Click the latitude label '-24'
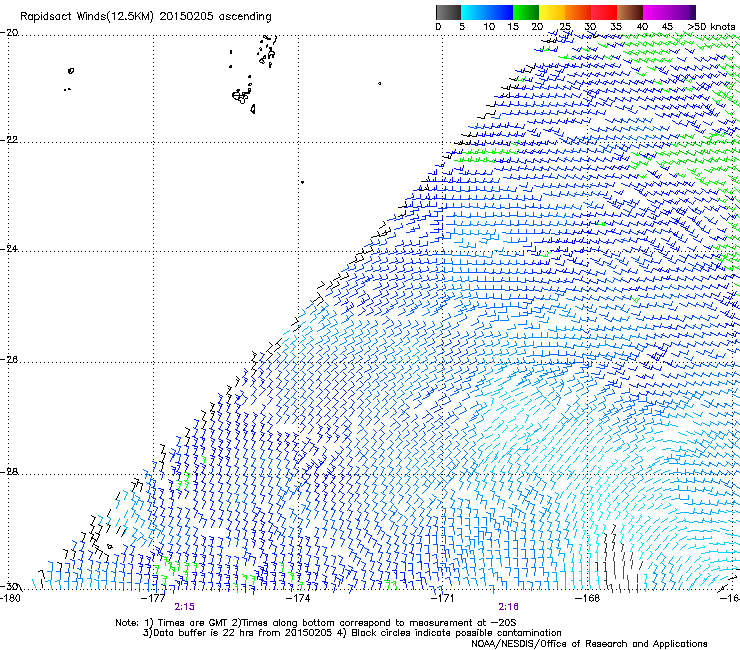The image size is (740, 650). coord(9,248)
